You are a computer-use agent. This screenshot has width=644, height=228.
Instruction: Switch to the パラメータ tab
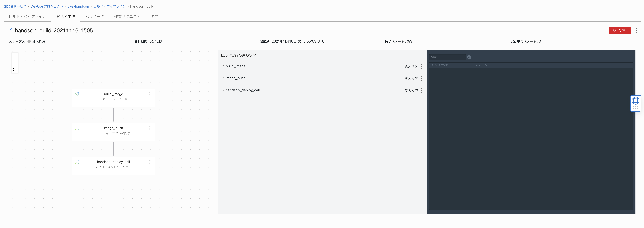[95, 16]
